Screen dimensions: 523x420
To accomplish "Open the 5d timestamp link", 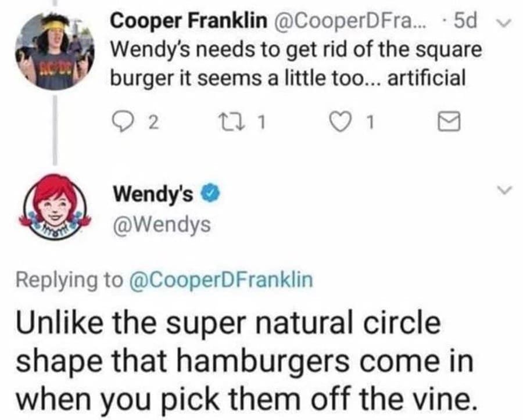I will tap(464, 21).
